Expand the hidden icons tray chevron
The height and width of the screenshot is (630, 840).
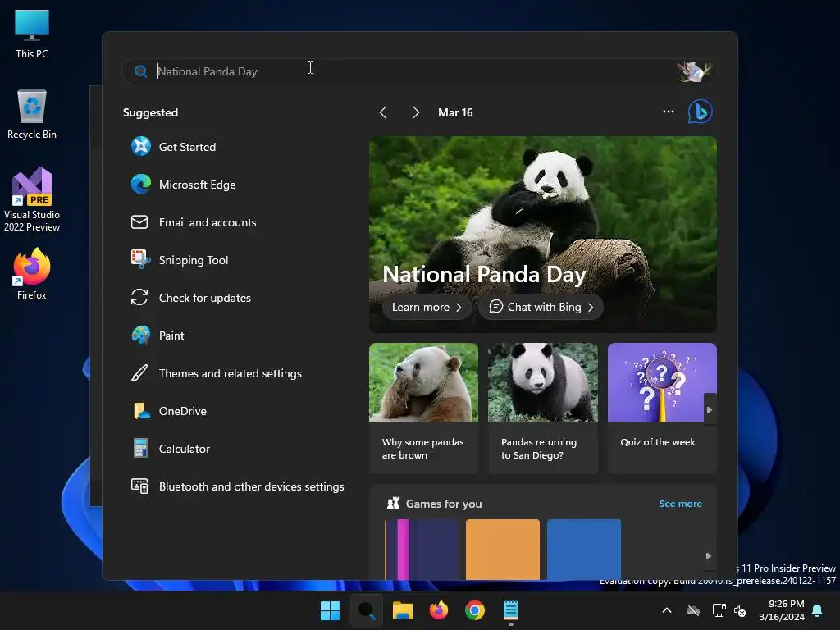(667, 610)
